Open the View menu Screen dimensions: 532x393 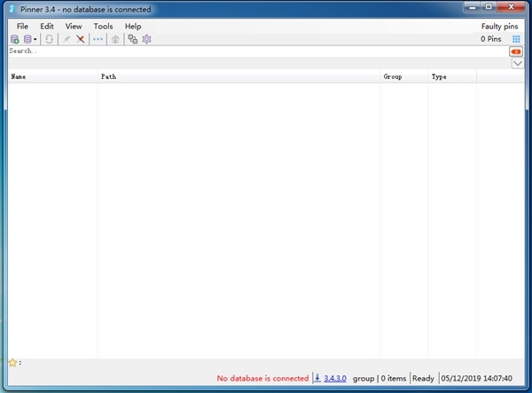click(74, 26)
